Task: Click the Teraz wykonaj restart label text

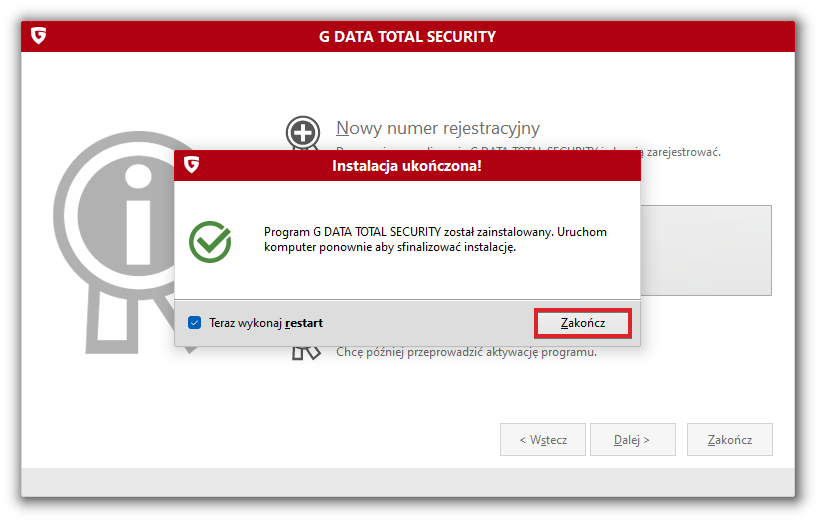Action: pyautogui.click(x=265, y=323)
